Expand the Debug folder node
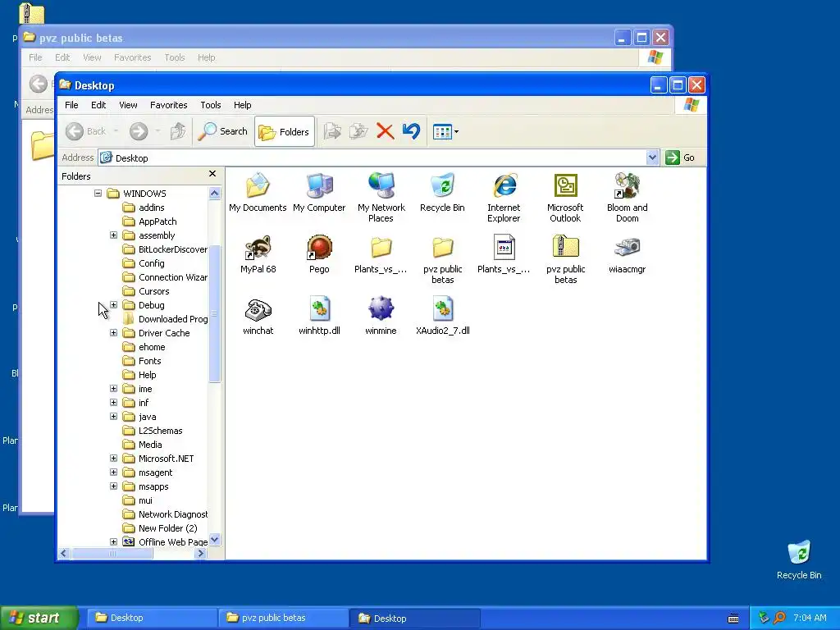The width and height of the screenshot is (840, 630). click(113, 304)
